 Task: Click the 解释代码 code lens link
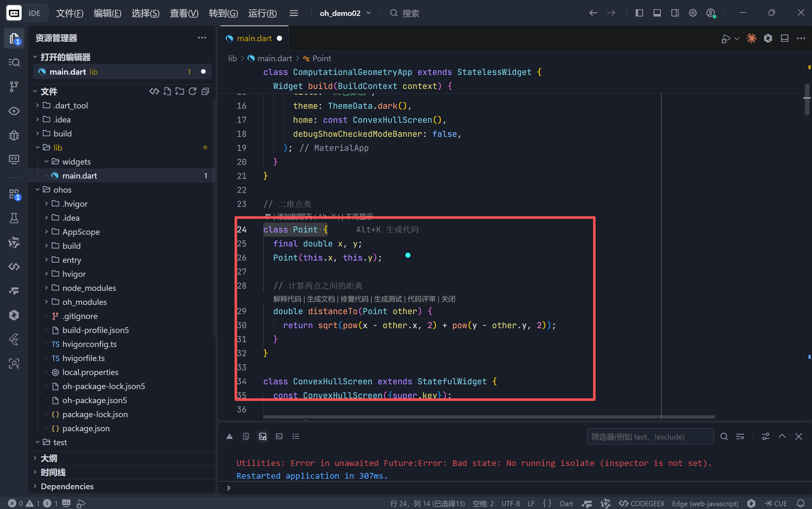pyautogui.click(x=287, y=299)
